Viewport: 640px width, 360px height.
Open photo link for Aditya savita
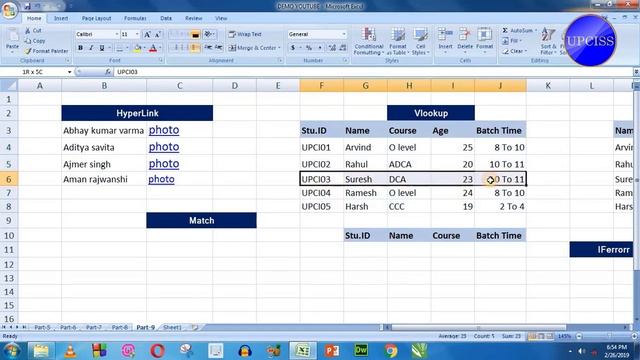click(164, 147)
